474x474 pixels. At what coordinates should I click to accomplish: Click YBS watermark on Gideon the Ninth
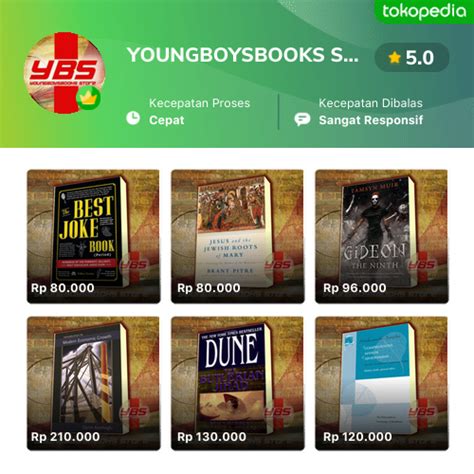pyautogui.click(x=422, y=265)
